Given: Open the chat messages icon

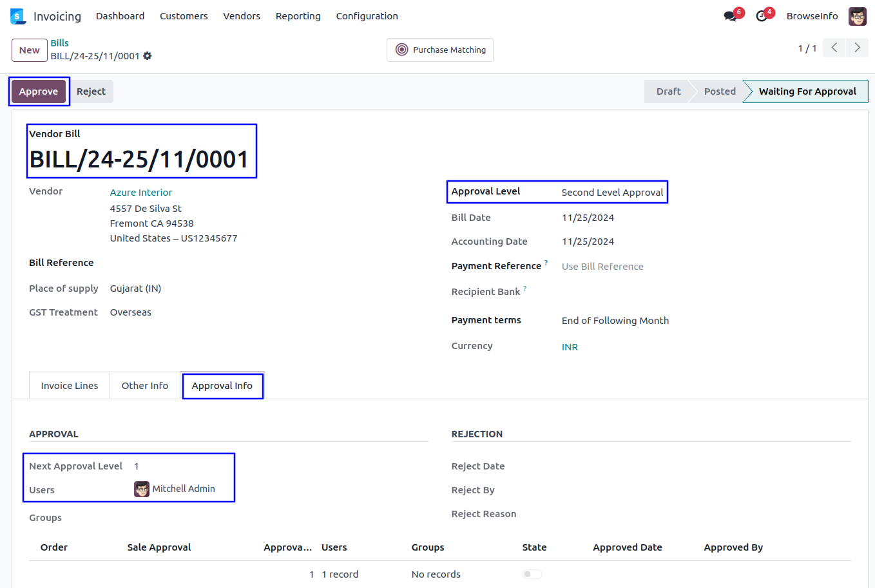Looking at the screenshot, I should pos(730,16).
